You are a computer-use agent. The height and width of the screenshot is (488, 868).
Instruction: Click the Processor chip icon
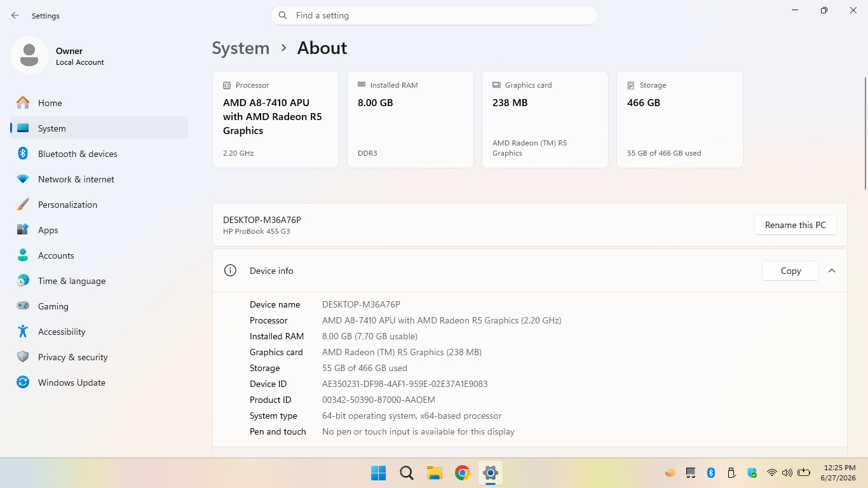click(227, 85)
